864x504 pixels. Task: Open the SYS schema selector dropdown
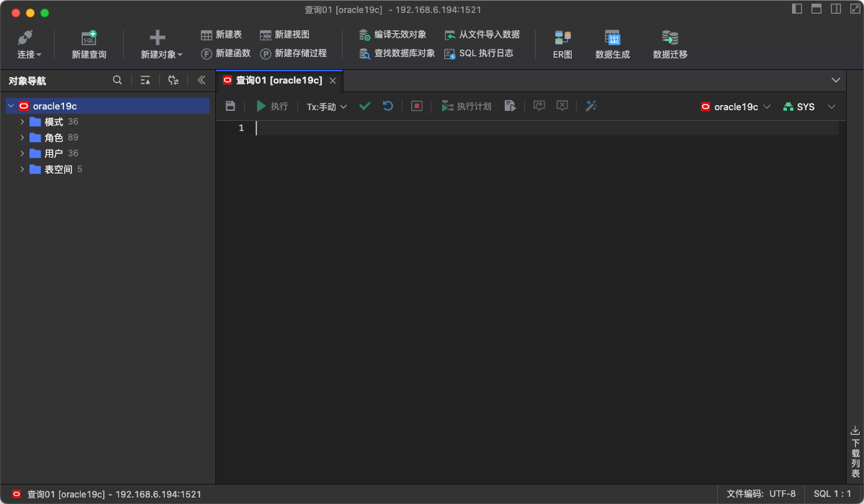[x=806, y=106]
